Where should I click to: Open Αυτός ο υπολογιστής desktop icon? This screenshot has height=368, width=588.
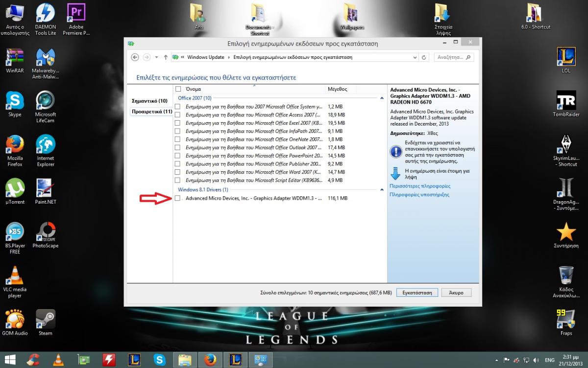tap(15, 19)
